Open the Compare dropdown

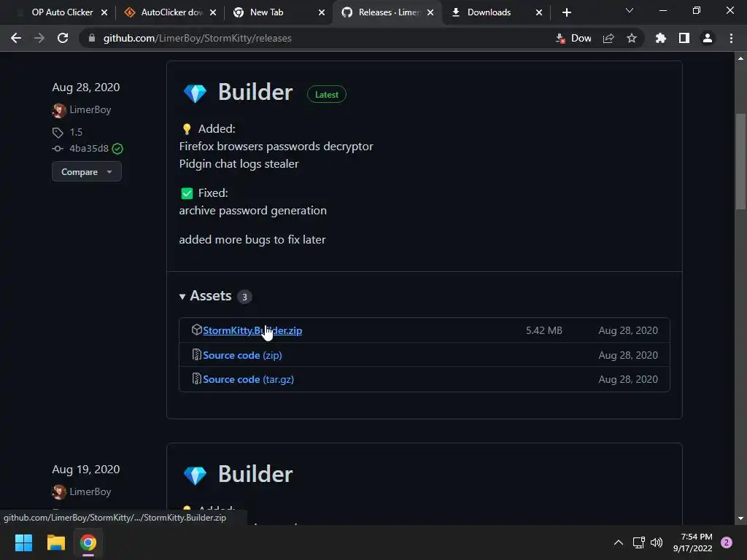point(87,171)
